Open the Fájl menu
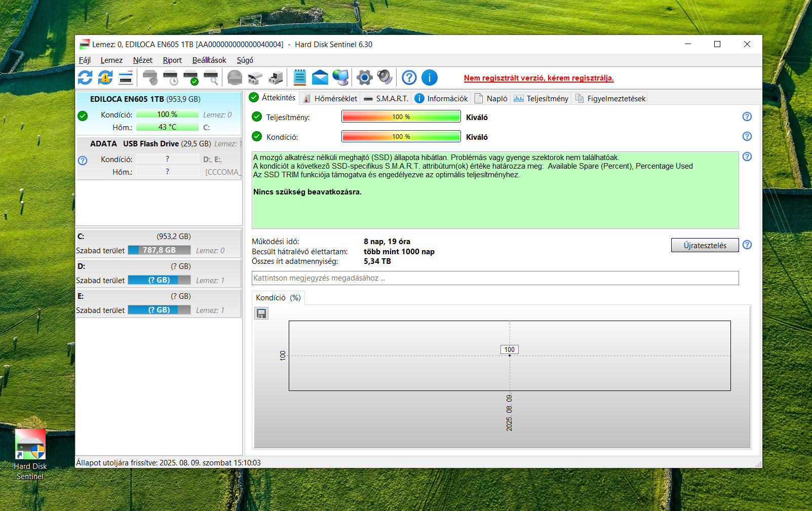812x511 pixels. pyautogui.click(x=85, y=60)
